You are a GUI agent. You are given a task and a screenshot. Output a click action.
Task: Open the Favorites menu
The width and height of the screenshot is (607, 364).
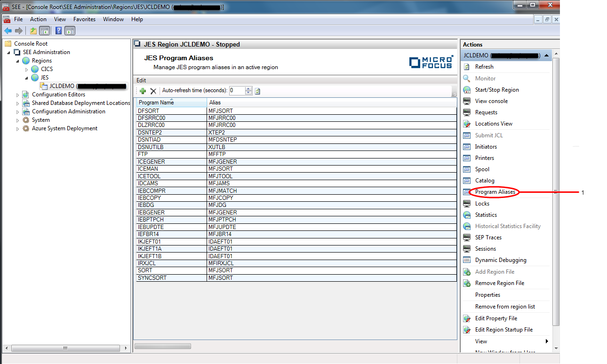84,19
